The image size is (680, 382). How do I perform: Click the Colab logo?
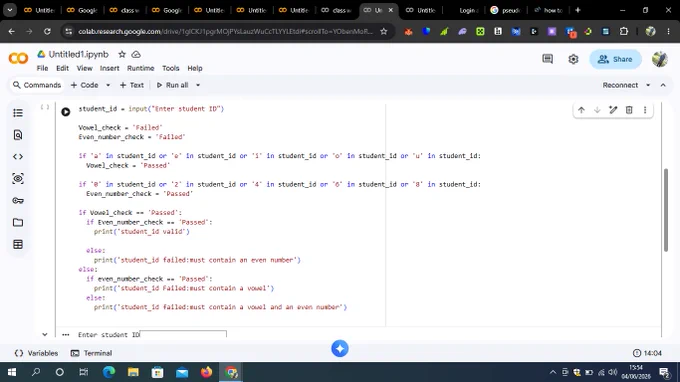(x=18, y=58)
